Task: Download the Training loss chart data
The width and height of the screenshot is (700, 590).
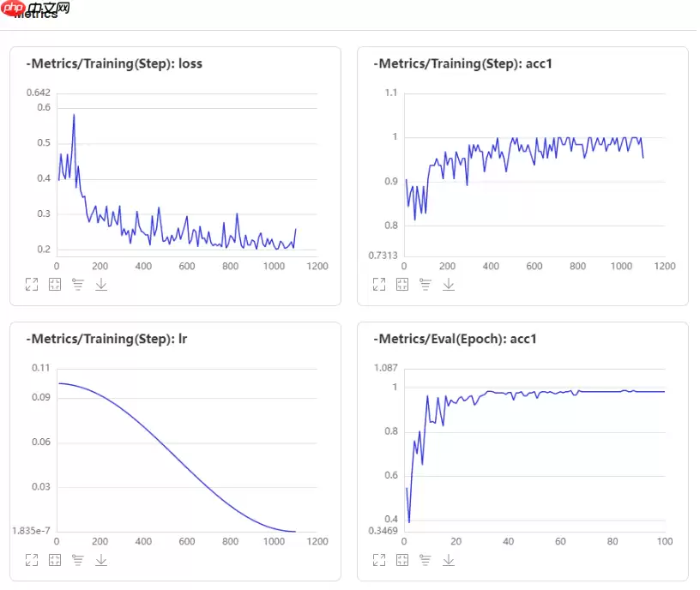Action: [101, 284]
